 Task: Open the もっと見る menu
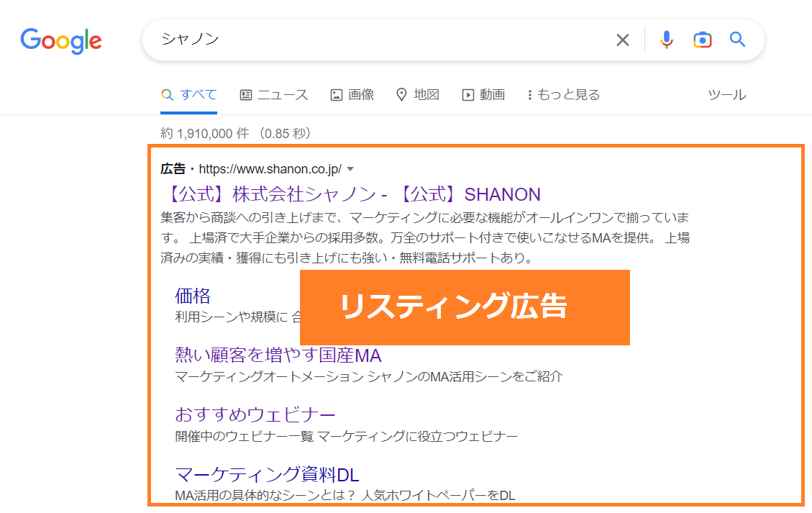coord(563,95)
